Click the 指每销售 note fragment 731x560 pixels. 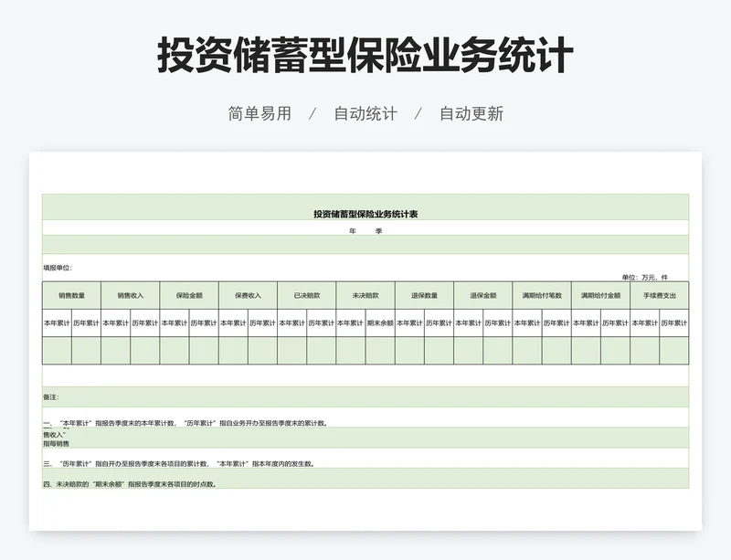tap(56, 443)
